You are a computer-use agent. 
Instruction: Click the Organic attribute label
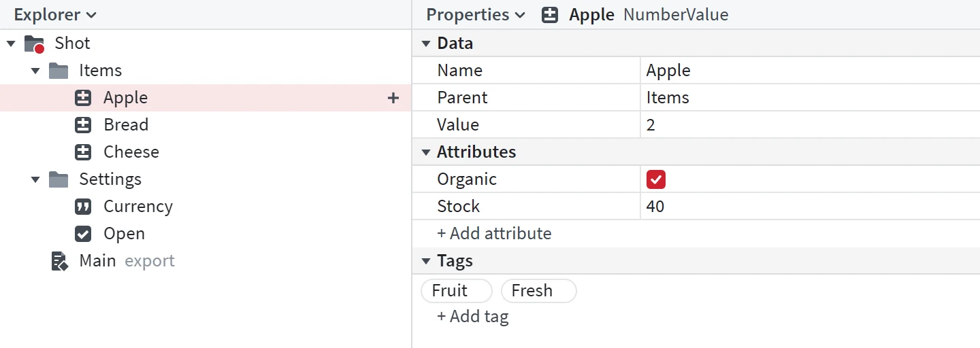click(467, 179)
